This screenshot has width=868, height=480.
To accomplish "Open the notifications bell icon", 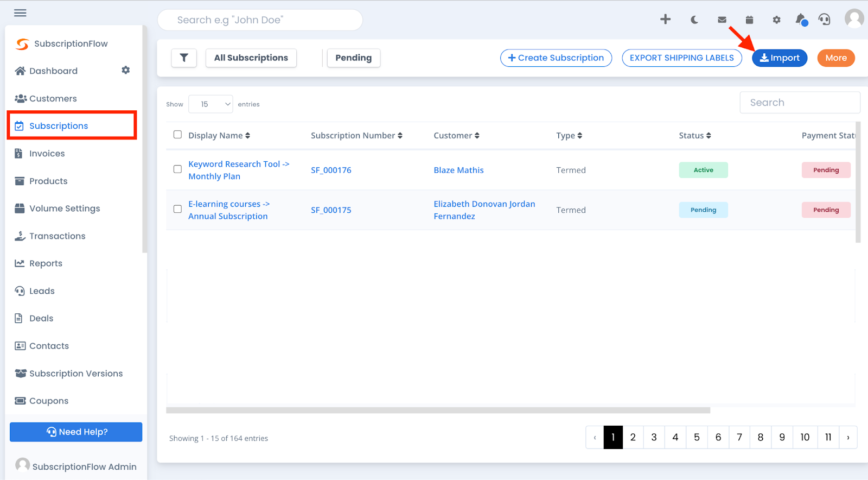I will coord(801,20).
